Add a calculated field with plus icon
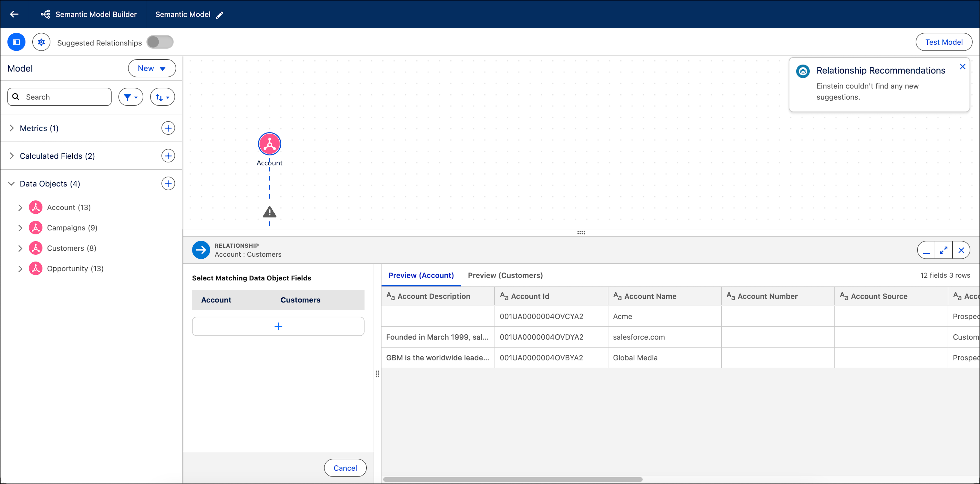Viewport: 980px width, 484px height. tap(168, 156)
